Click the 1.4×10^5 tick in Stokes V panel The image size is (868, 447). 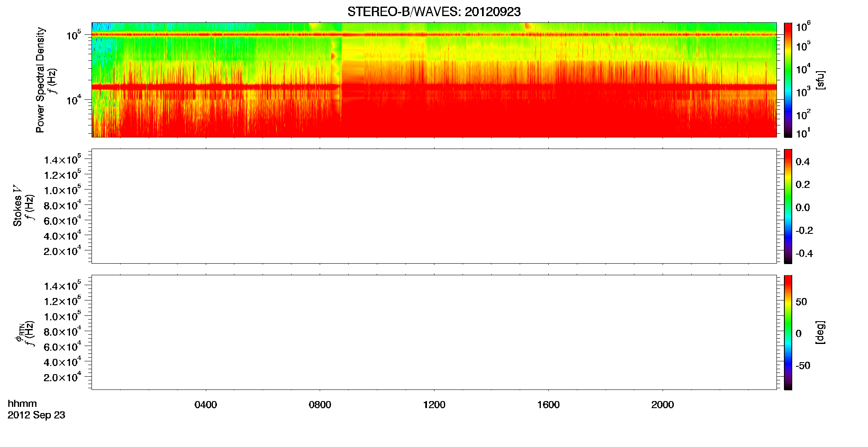63,159
